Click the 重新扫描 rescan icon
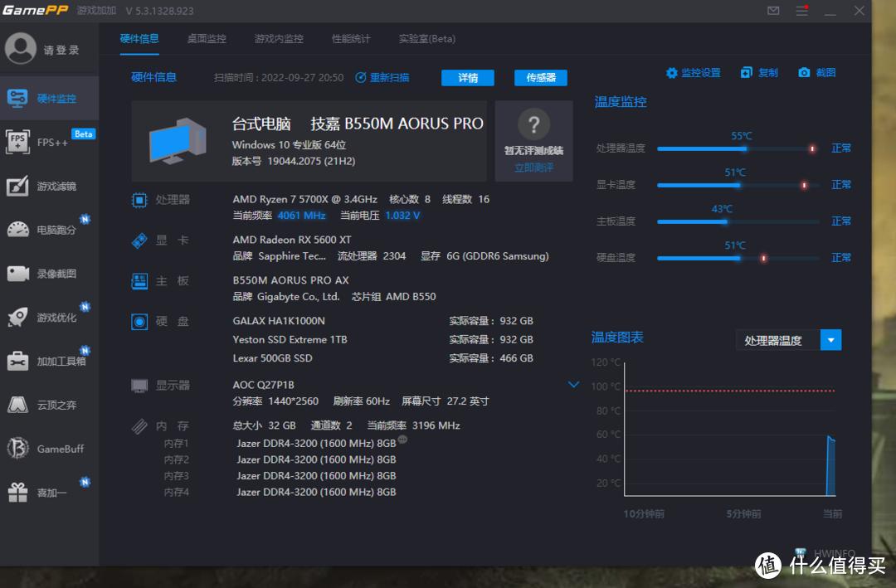896x588 pixels. [361, 78]
